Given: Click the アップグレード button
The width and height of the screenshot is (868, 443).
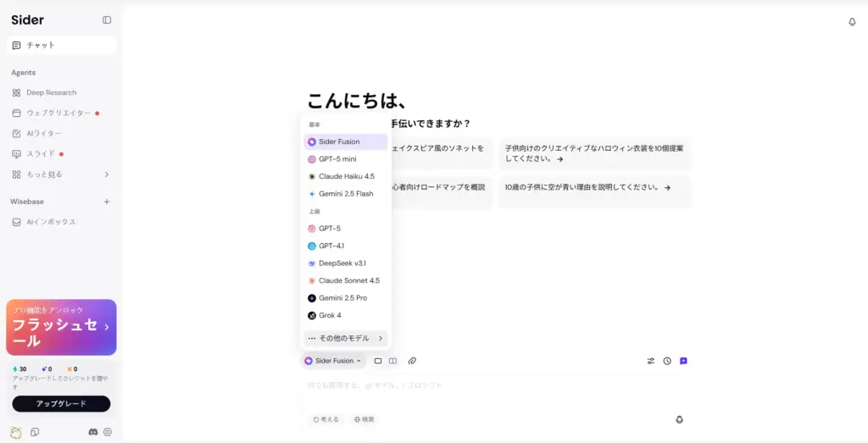Looking at the screenshot, I should [x=61, y=404].
